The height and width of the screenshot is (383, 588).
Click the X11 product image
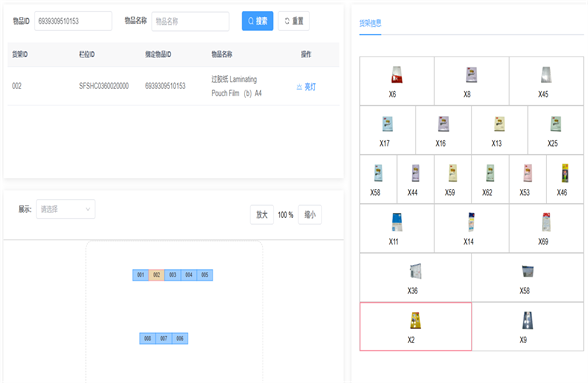(x=397, y=222)
